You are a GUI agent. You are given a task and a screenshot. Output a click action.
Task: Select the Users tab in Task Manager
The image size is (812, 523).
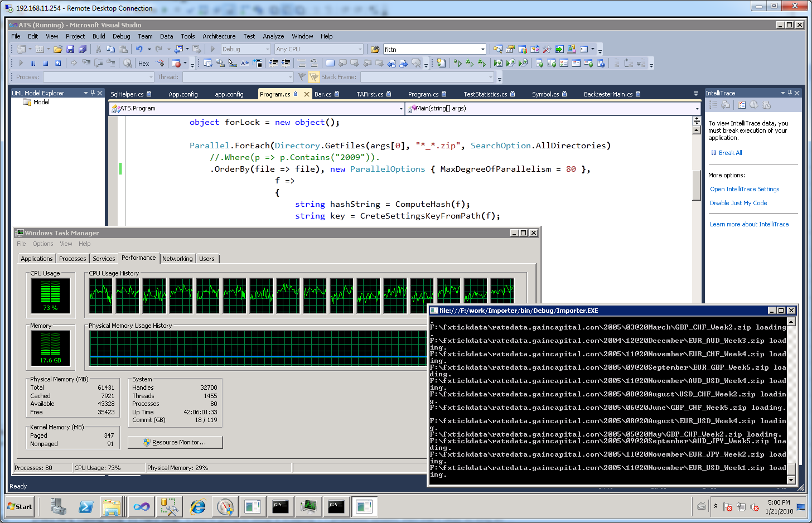(207, 259)
